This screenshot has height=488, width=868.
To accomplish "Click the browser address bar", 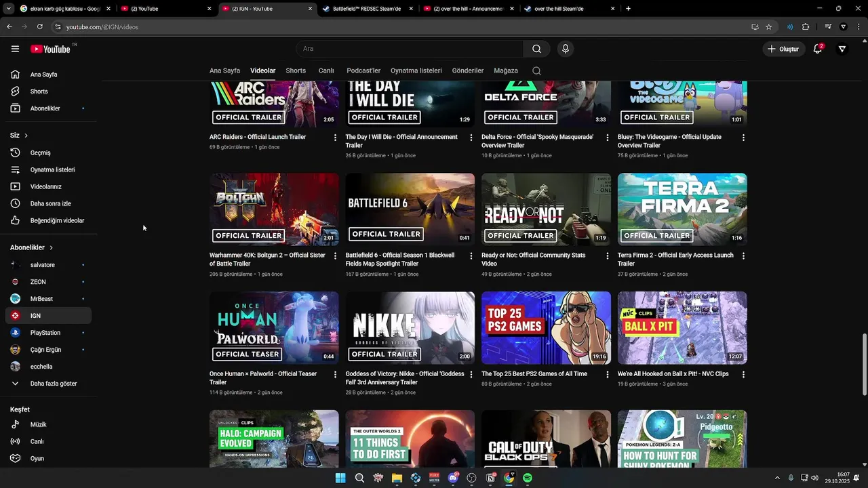I will 400,26.
